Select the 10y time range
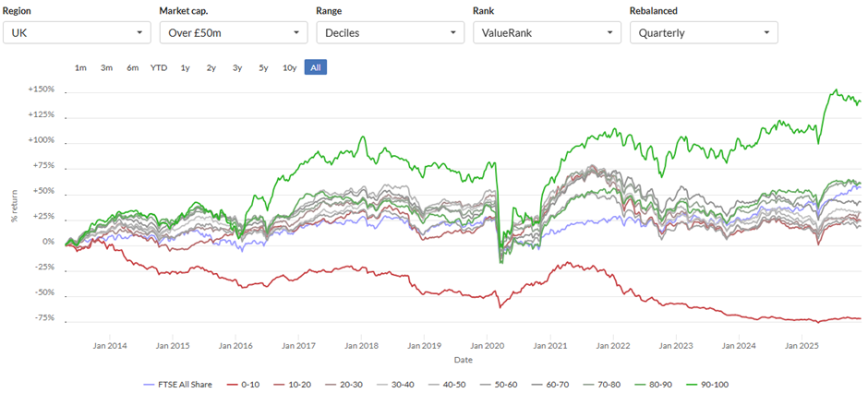 pyautogui.click(x=290, y=67)
